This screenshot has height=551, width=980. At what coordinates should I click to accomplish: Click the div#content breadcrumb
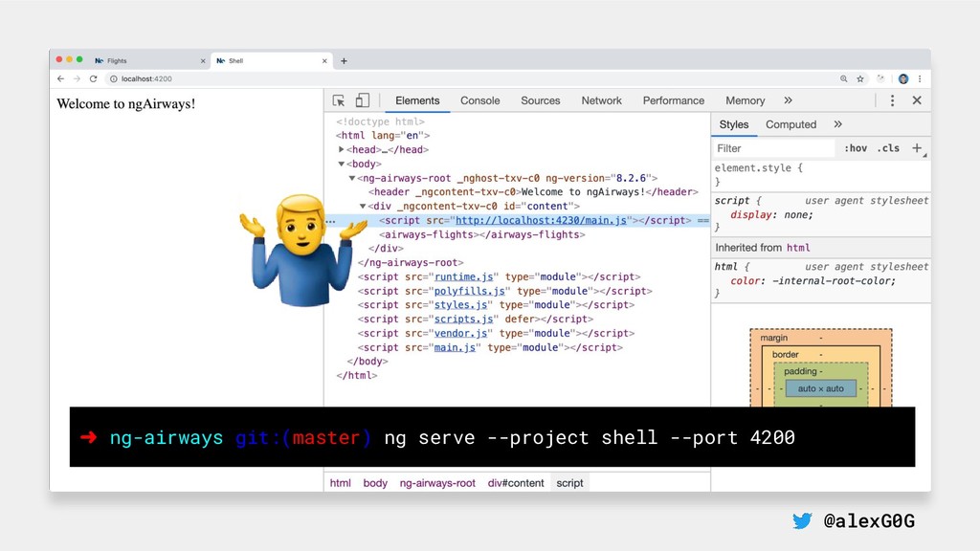tap(516, 483)
